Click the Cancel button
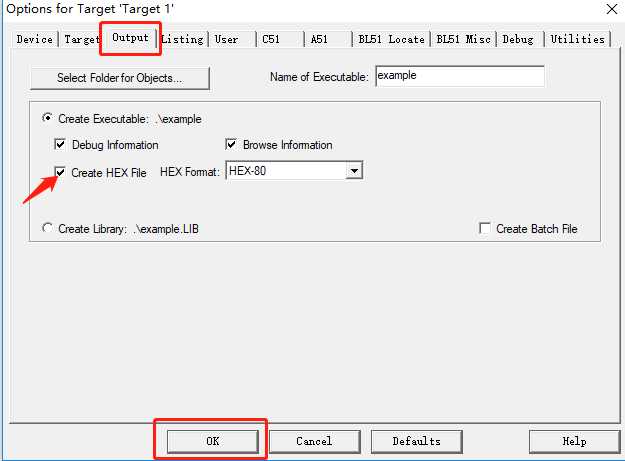This screenshot has width=625, height=461. coord(314,441)
